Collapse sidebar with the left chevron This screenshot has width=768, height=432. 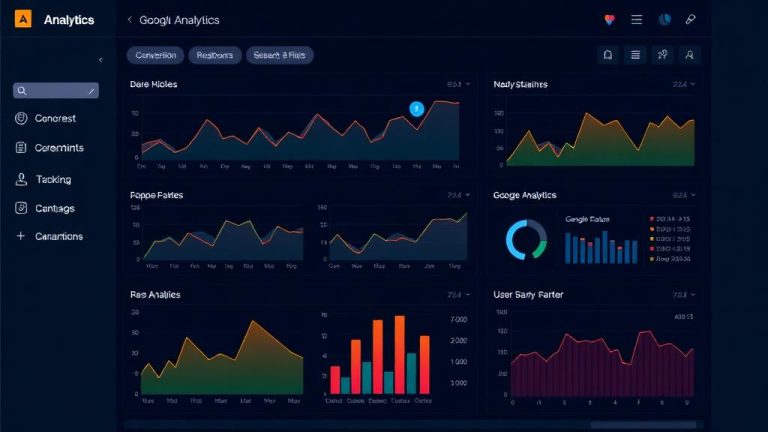100,60
